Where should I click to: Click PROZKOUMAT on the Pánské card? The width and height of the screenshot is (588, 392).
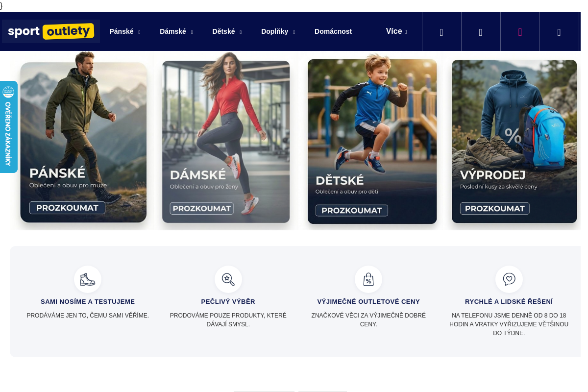(67, 208)
